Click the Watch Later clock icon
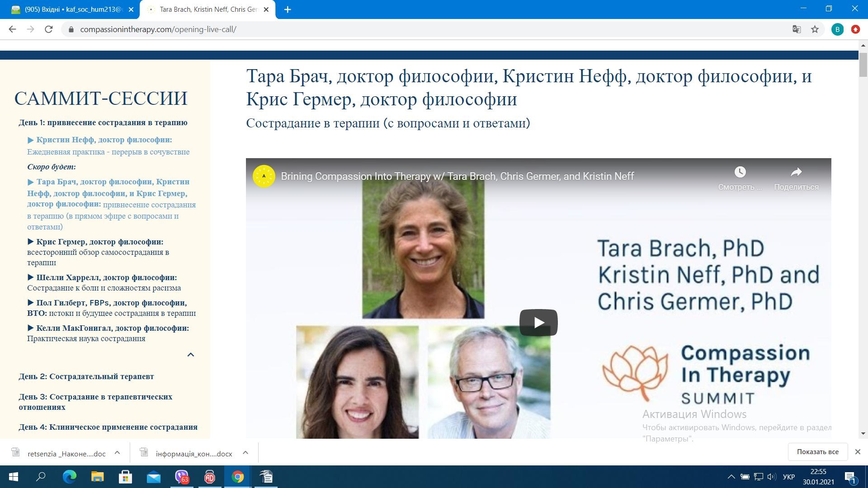868x488 pixels. [740, 172]
